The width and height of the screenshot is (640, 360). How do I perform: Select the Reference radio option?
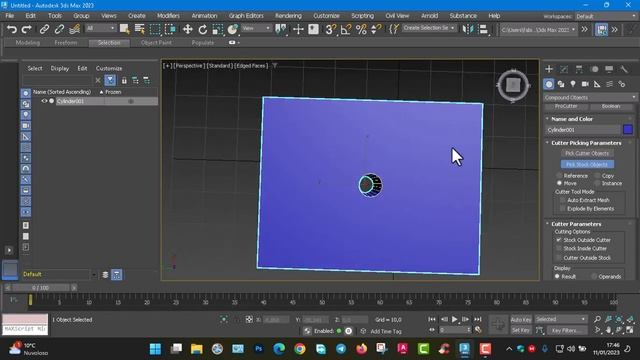point(560,176)
